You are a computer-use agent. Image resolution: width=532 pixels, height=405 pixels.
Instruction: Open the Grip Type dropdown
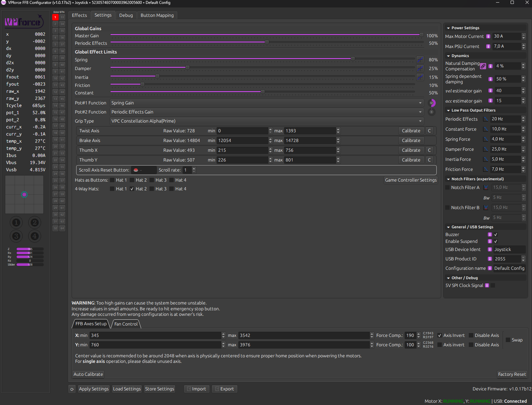pos(266,121)
